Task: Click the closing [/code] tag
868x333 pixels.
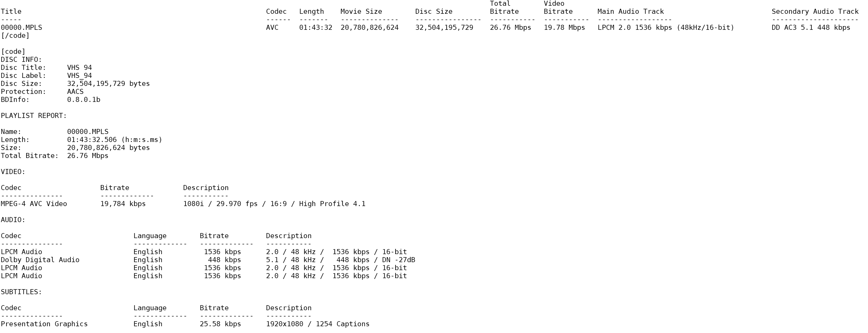Action: 15,35
